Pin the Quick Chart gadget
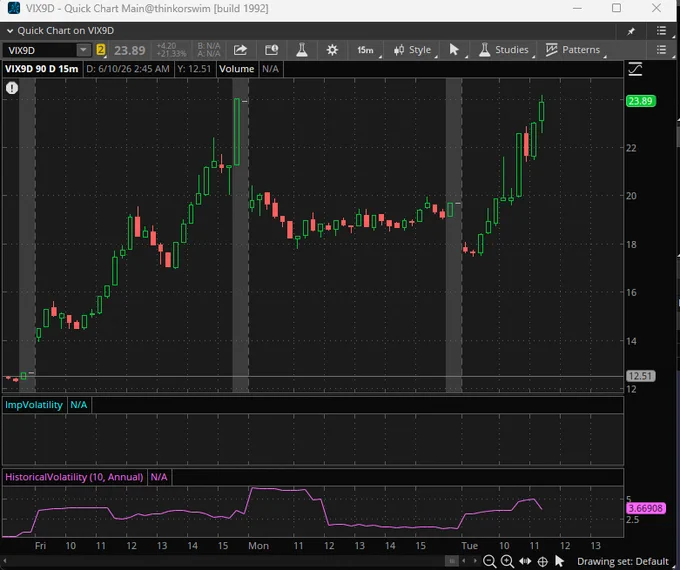This screenshot has height=570, width=680. coord(631,31)
